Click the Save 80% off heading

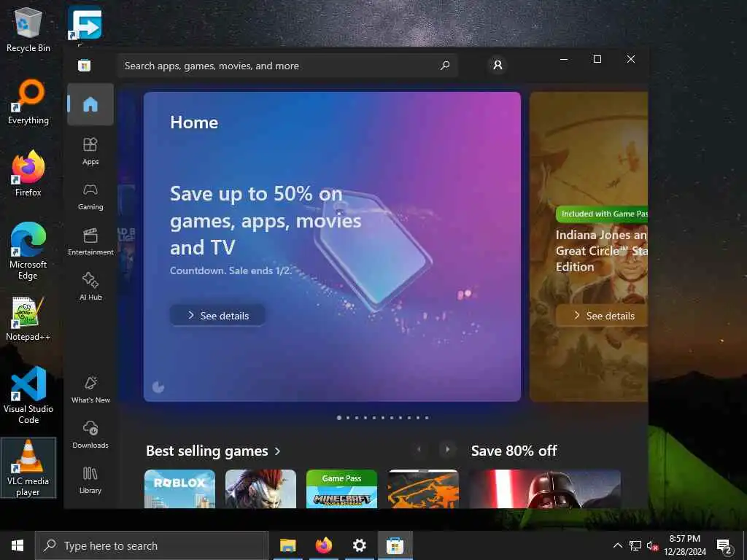coord(514,451)
